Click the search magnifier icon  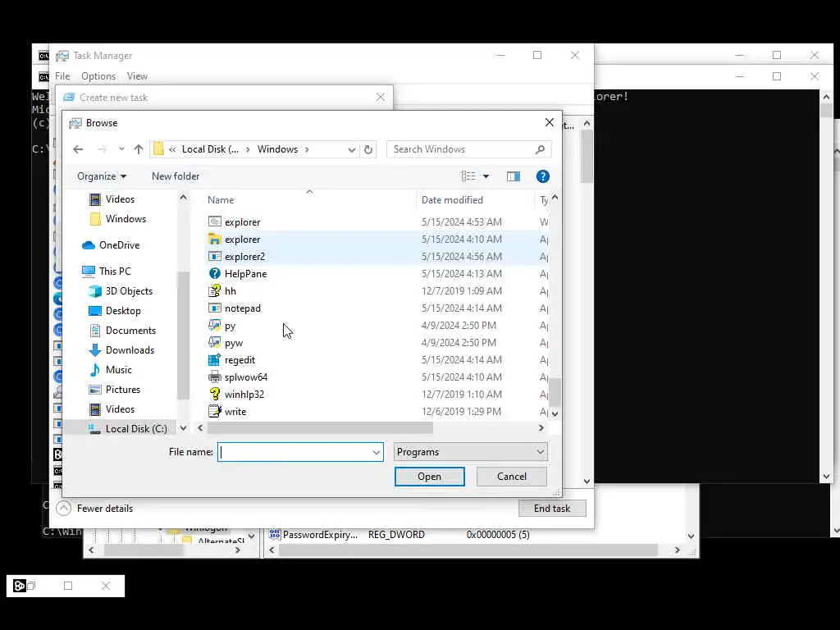pos(540,149)
